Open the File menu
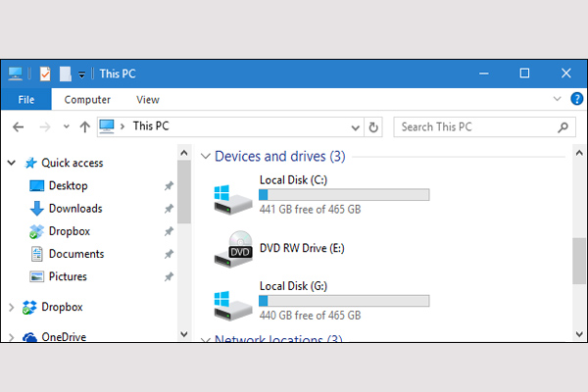 click(26, 99)
